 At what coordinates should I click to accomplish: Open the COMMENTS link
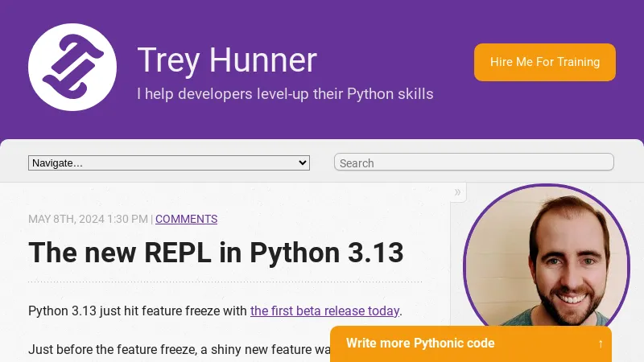coord(186,219)
